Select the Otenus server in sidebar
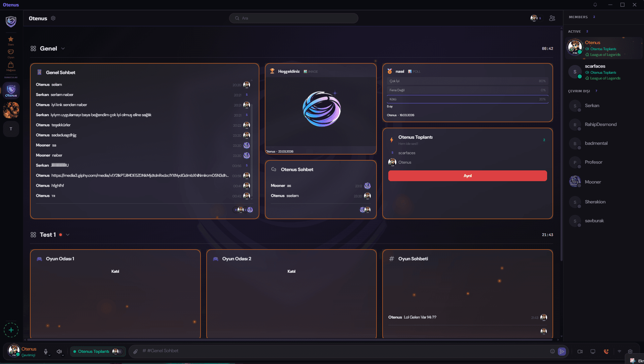Viewport: 644px width, 364px height. [x=11, y=91]
